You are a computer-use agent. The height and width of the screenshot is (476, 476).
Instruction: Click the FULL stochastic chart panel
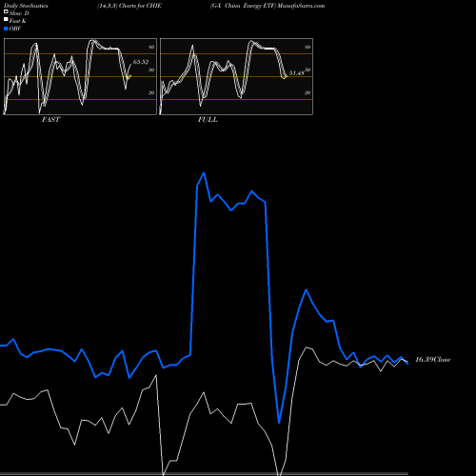pyautogui.click(x=236, y=76)
